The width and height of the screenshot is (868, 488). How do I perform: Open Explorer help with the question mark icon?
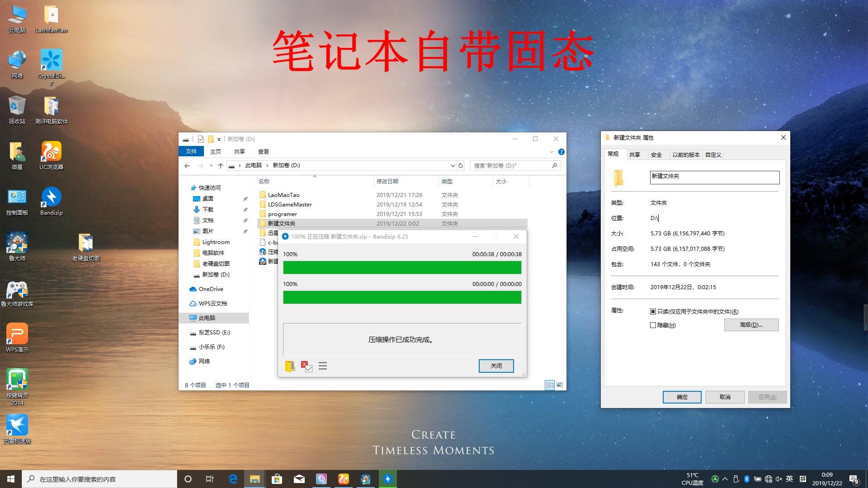[561, 151]
